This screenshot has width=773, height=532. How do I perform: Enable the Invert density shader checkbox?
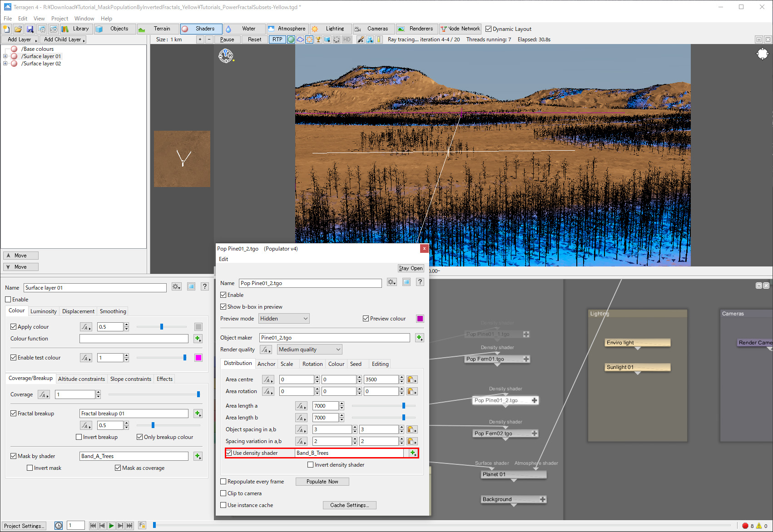point(311,465)
